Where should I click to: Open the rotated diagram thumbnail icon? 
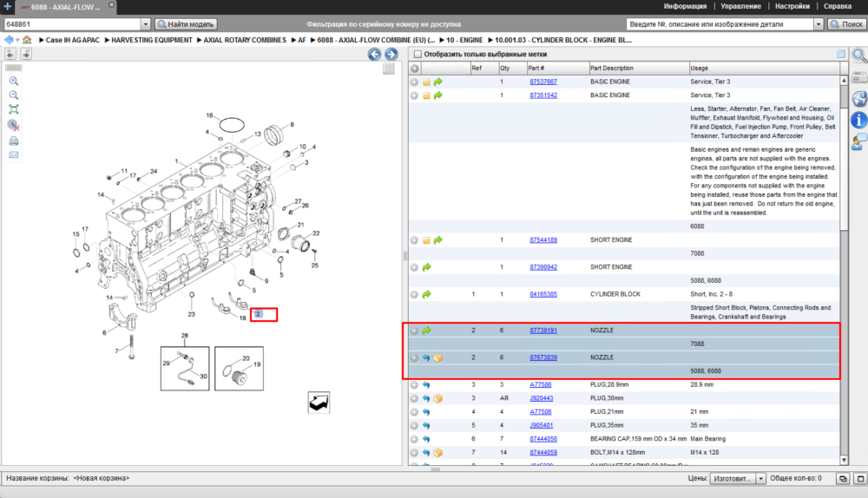[319, 403]
